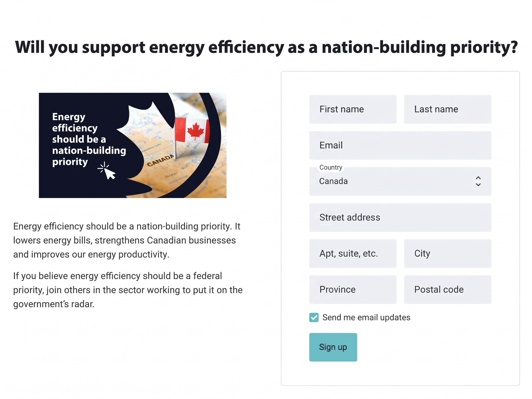Screen dimensions: 532x399
Task: Open the Country dropdown showing Canada
Action: (x=400, y=181)
